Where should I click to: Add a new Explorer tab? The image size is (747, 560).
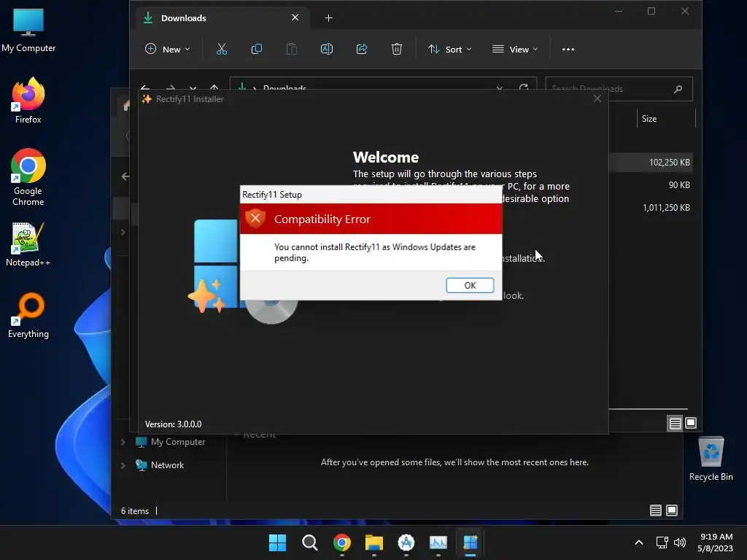point(329,18)
